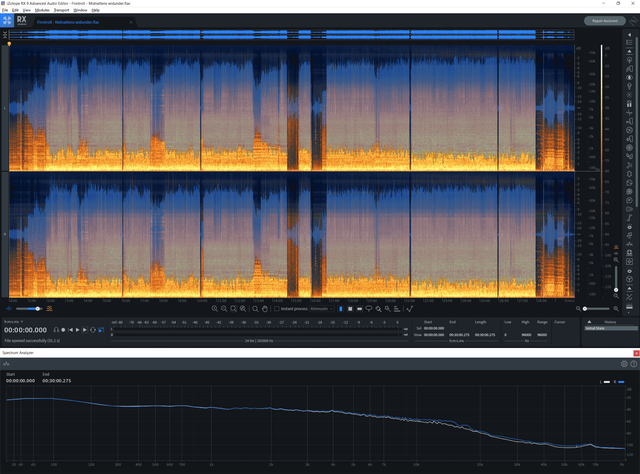Click the Play button
This screenshot has height=474, width=640.
(78, 330)
